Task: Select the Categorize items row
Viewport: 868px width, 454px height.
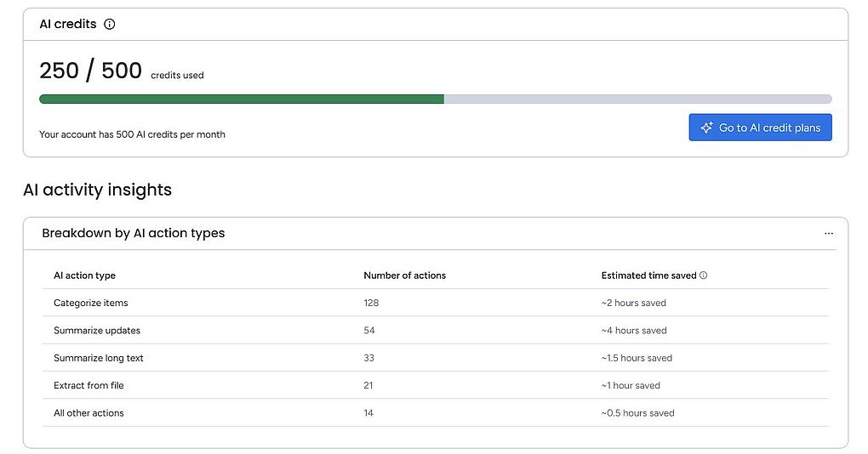Action: pos(436,303)
